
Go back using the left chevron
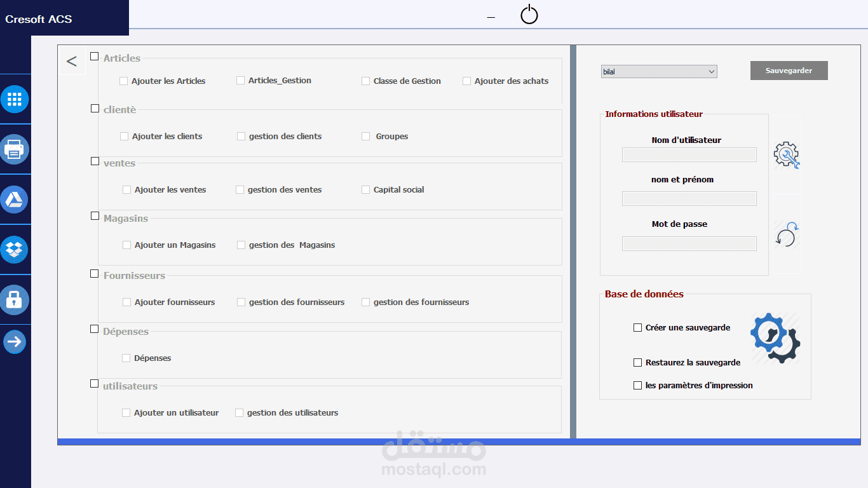[x=72, y=62]
